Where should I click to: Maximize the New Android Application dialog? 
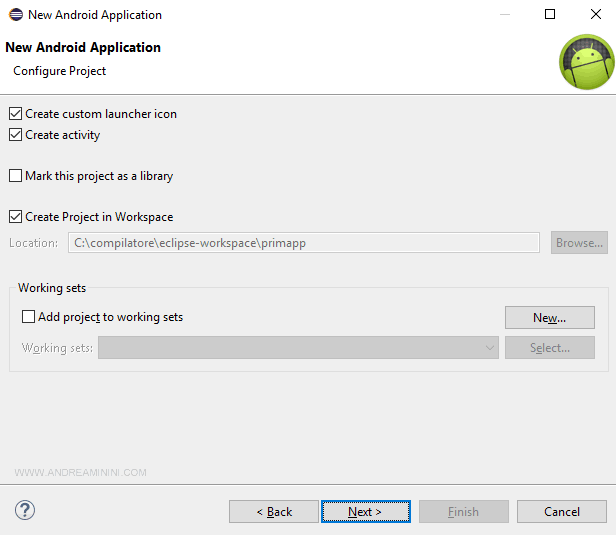tap(550, 15)
